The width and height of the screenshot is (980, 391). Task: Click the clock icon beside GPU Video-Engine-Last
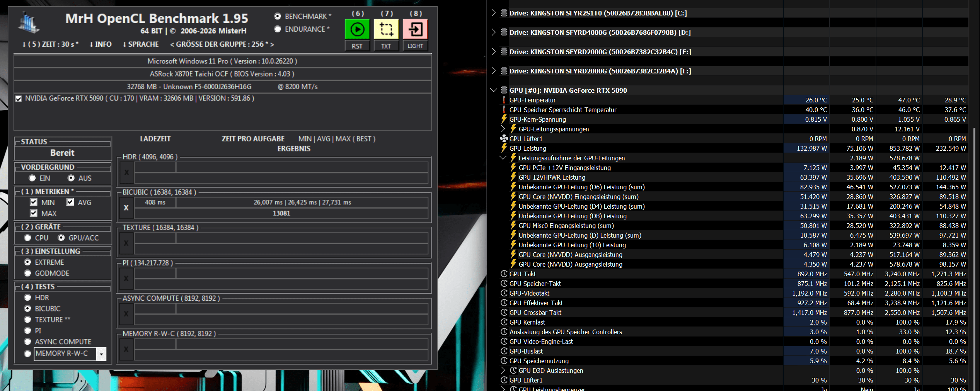pos(504,342)
